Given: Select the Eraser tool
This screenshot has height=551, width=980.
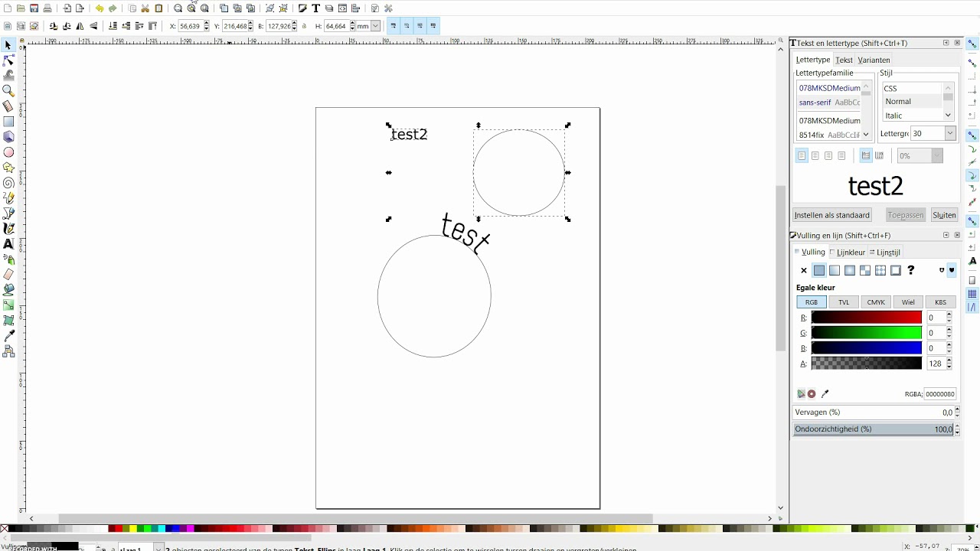Looking at the screenshot, I should tap(8, 275).
